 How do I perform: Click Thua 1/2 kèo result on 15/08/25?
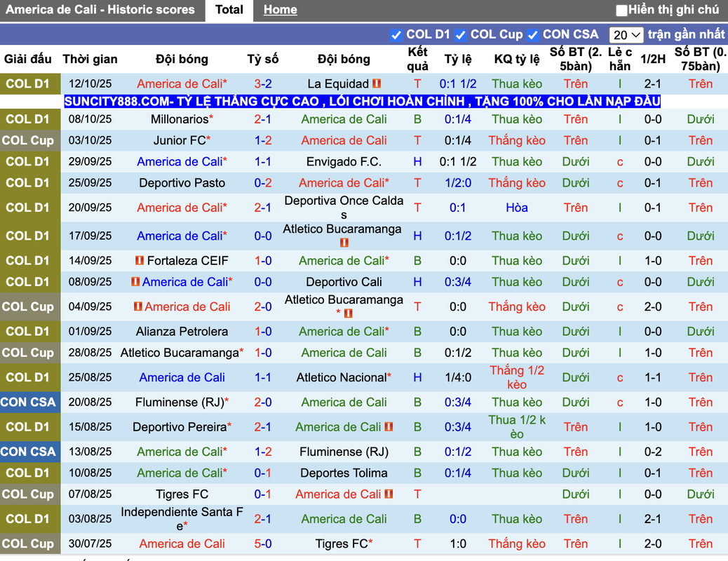pos(517,427)
